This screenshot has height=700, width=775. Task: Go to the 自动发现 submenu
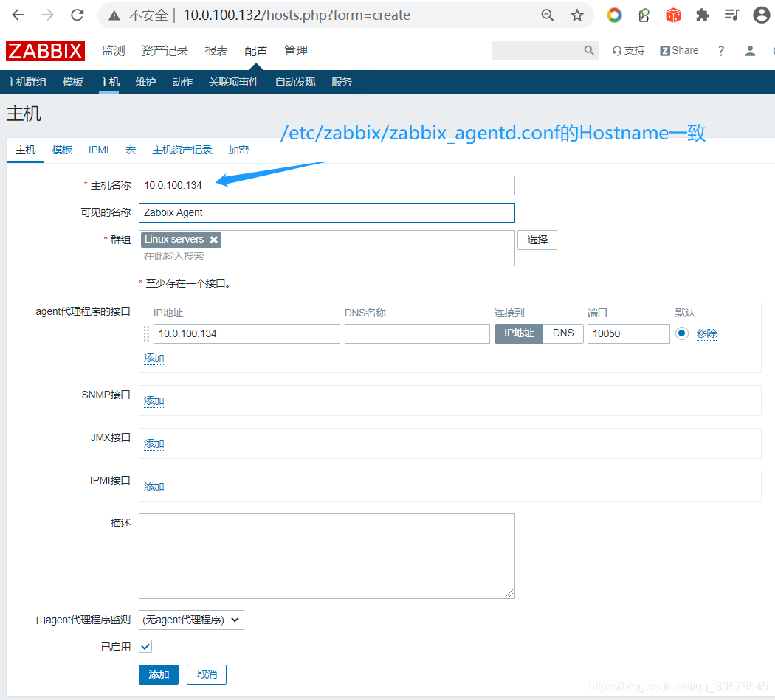pyautogui.click(x=295, y=82)
